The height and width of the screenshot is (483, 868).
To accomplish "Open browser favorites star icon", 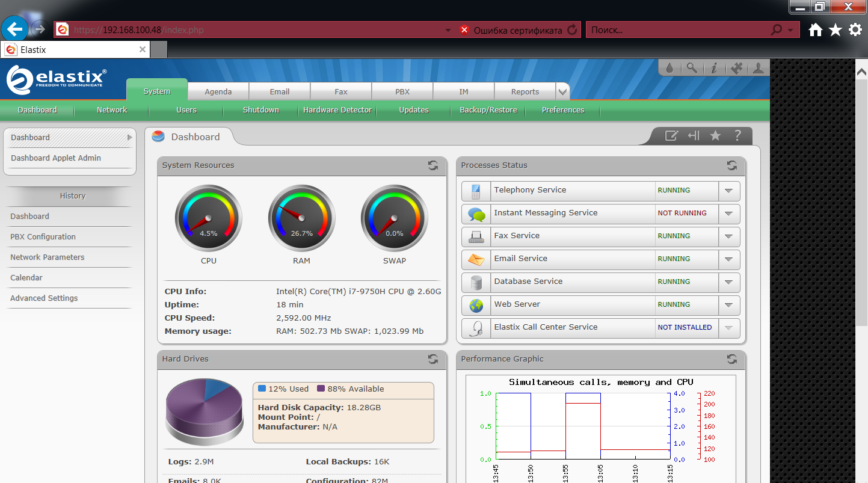I will click(x=836, y=29).
